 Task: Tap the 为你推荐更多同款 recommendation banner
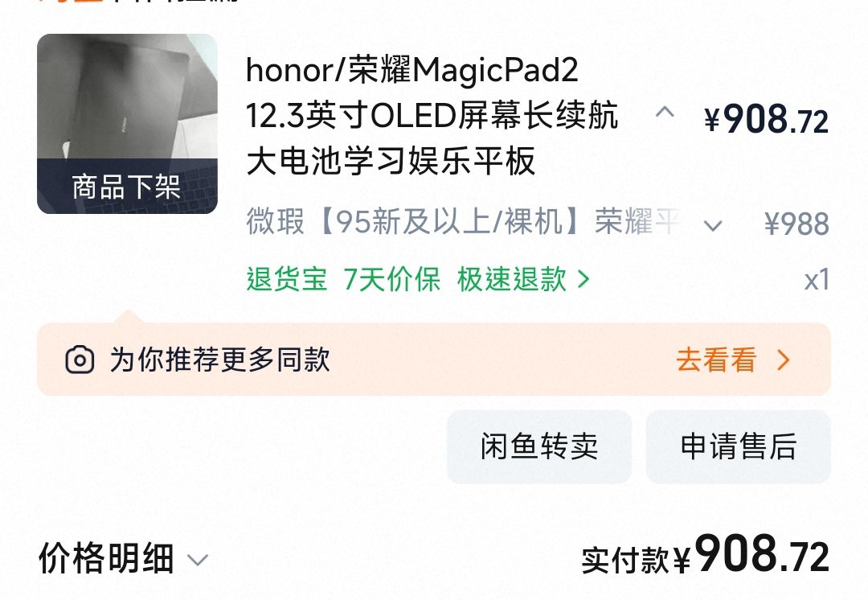(x=434, y=359)
